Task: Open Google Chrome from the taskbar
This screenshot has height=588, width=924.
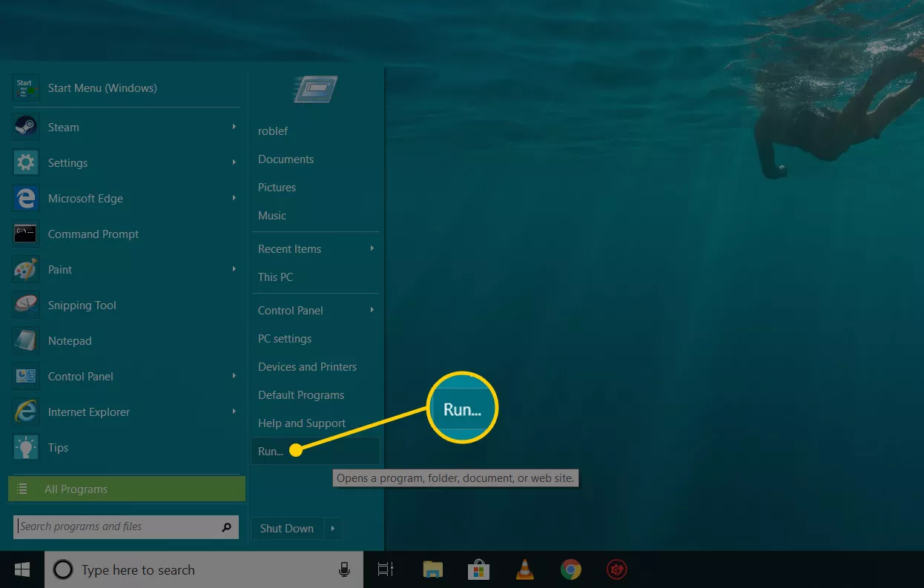Action: coord(570,569)
